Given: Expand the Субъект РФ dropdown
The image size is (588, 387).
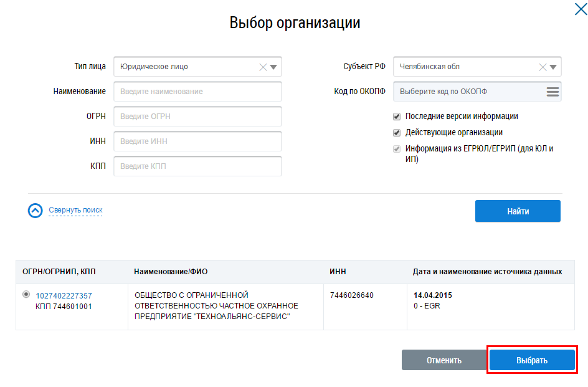Looking at the screenshot, I should tap(553, 67).
